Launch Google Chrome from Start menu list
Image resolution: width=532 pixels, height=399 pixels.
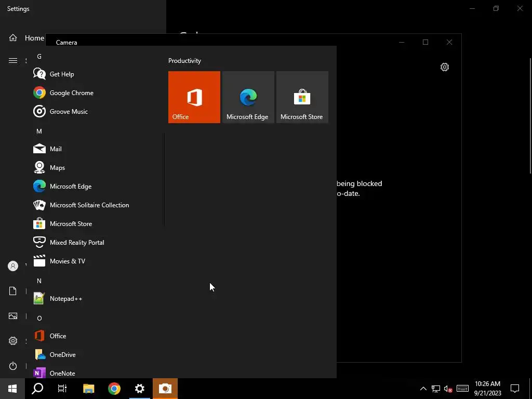pos(95,92)
